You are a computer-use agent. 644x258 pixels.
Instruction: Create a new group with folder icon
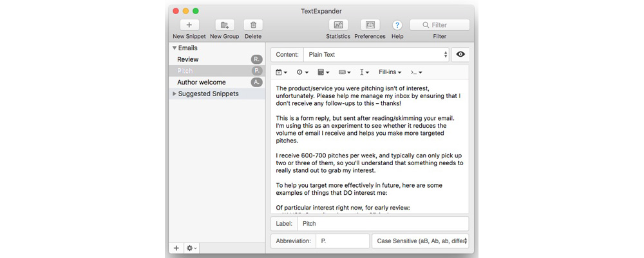click(224, 25)
